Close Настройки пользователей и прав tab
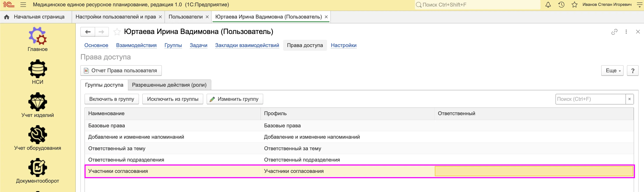 click(160, 17)
